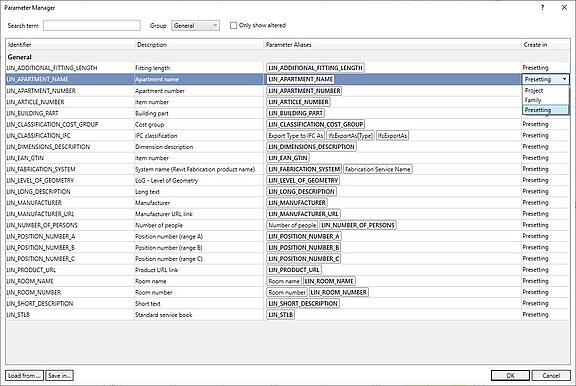Image resolution: width=576 pixels, height=386 pixels.
Task: Click the Parameter Aliases column header
Action: [393, 44]
